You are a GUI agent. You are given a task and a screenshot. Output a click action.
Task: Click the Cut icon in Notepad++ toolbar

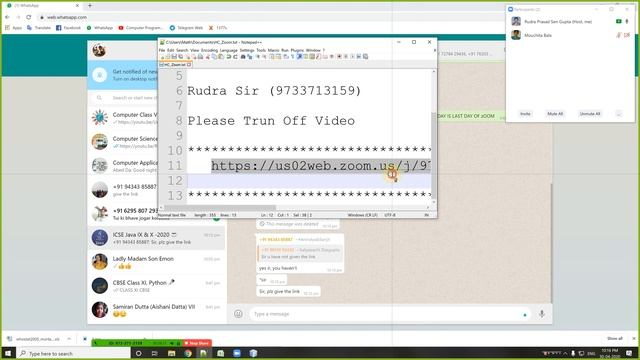tap(208, 57)
